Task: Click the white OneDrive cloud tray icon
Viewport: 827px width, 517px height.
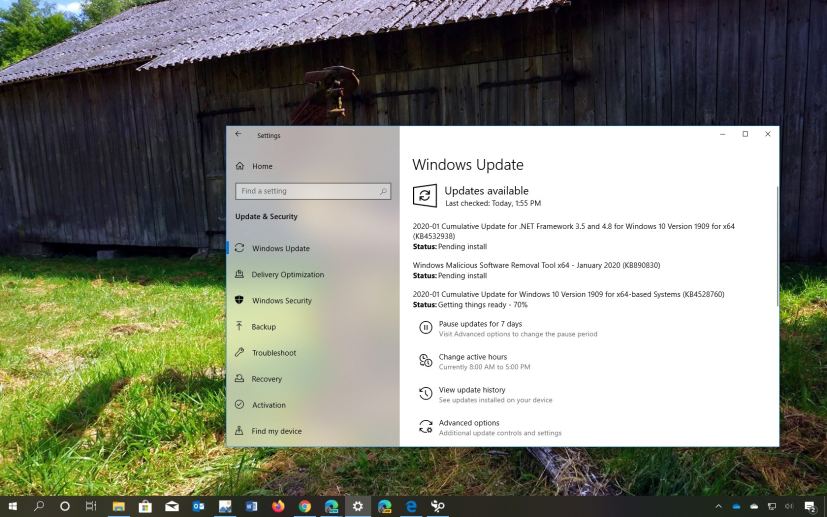Action: (x=754, y=507)
